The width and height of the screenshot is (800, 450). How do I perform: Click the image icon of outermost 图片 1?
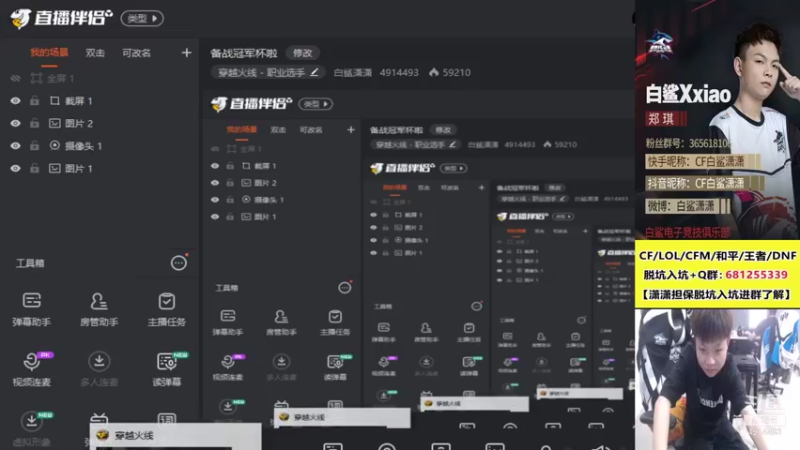pyautogui.click(x=55, y=168)
